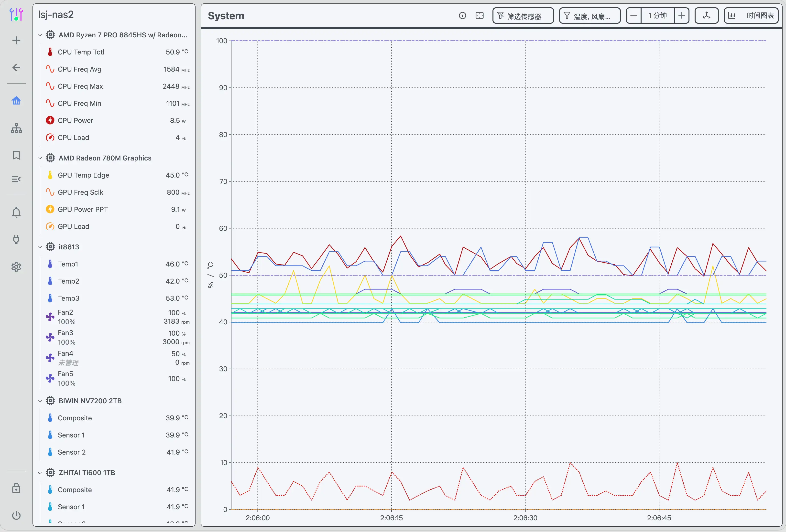Click the 2:06:30 time axis label
Screen dimensions: 786x532
tap(525, 518)
